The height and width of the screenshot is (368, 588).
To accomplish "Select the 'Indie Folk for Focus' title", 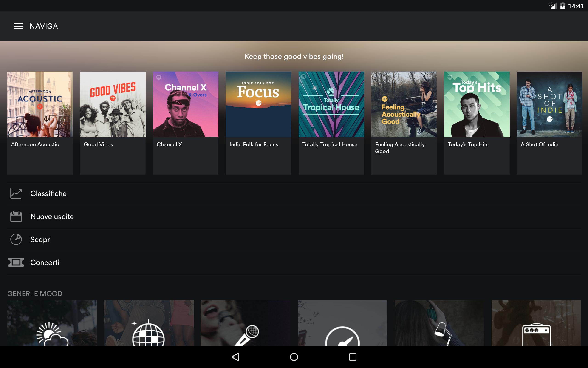I will click(254, 144).
